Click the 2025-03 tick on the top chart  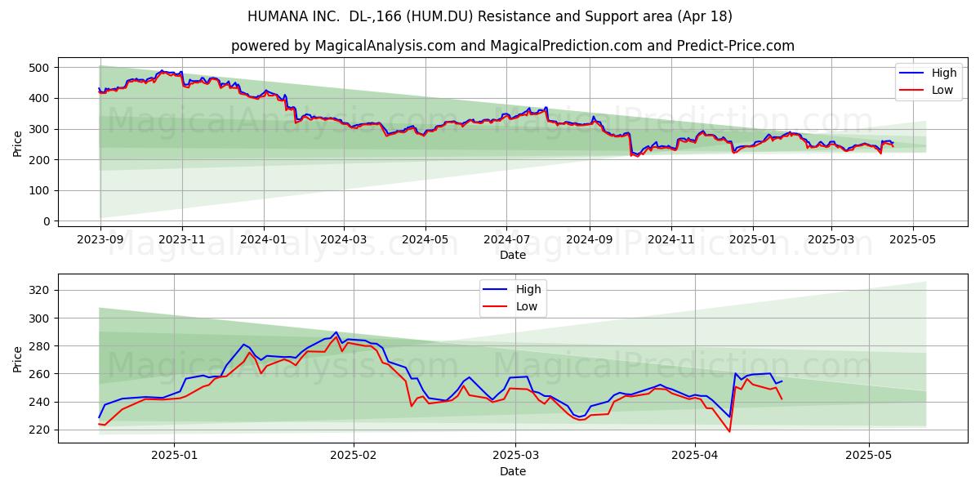[831, 240]
